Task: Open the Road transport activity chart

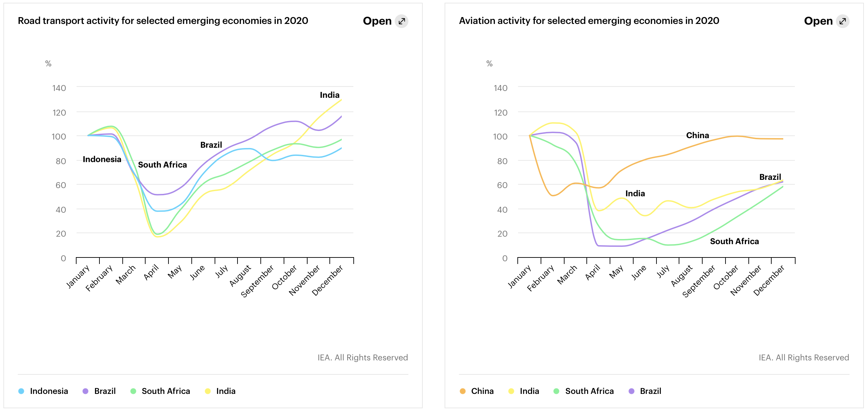Action: [x=377, y=21]
